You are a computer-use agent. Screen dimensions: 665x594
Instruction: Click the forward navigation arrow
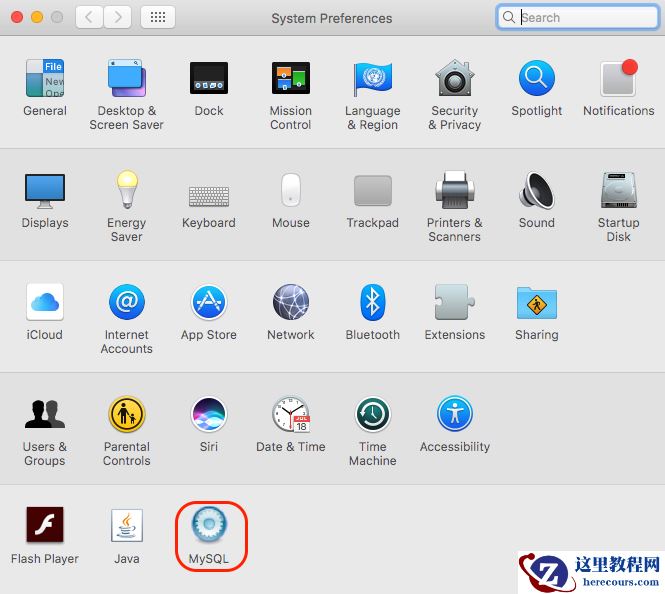pyautogui.click(x=117, y=17)
